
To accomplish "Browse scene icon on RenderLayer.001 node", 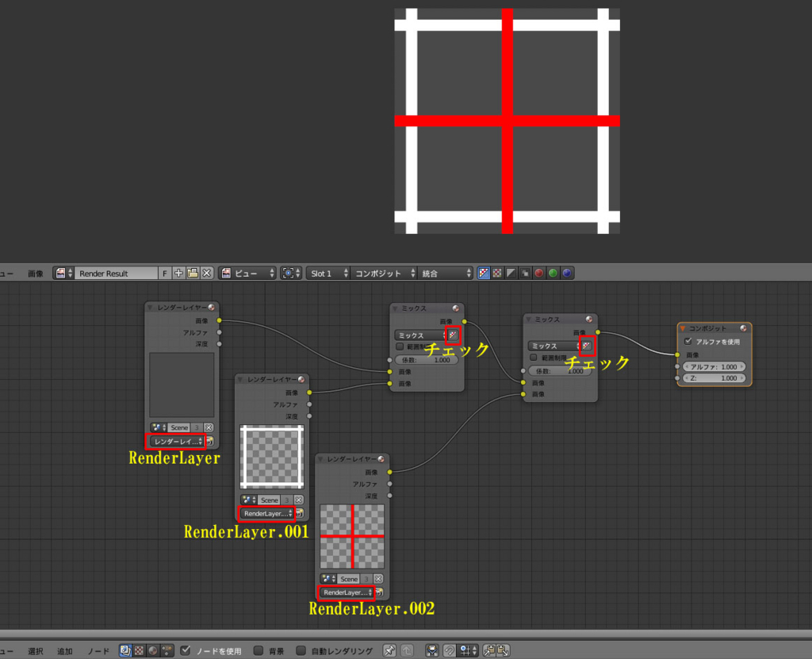I will pos(247,500).
